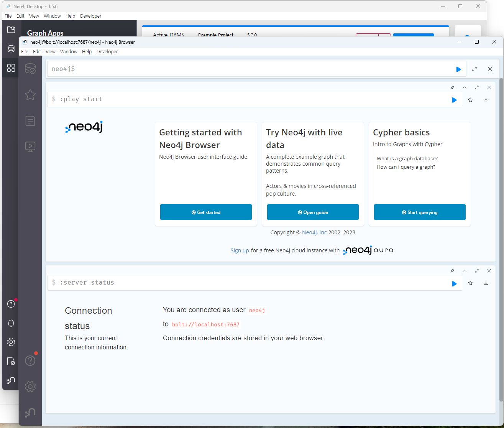Fullscreen the :play start frame

click(x=477, y=87)
